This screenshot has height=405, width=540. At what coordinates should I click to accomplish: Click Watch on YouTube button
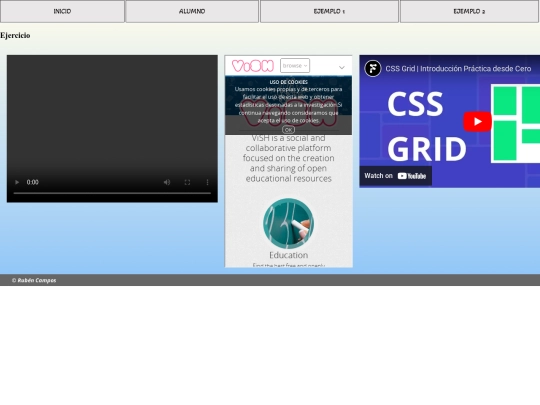(x=395, y=176)
